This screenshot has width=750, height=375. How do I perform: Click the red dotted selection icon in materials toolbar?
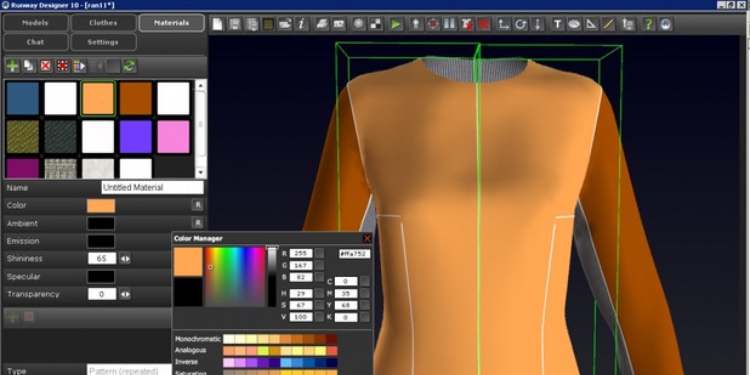click(62, 66)
